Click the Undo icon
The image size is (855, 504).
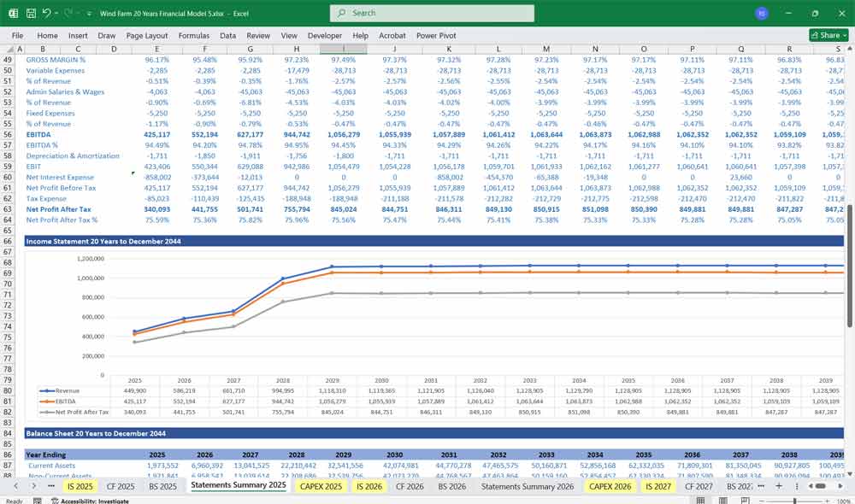click(x=45, y=12)
